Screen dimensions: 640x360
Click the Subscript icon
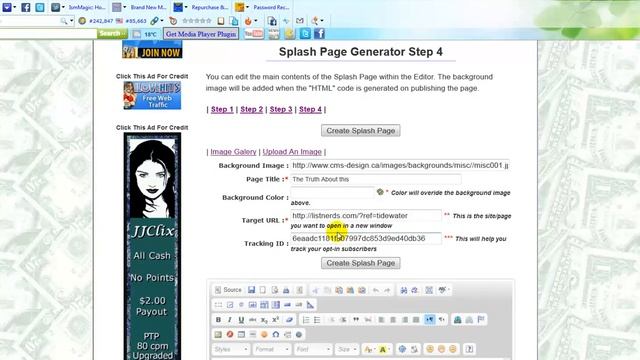(x=264, y=320)
